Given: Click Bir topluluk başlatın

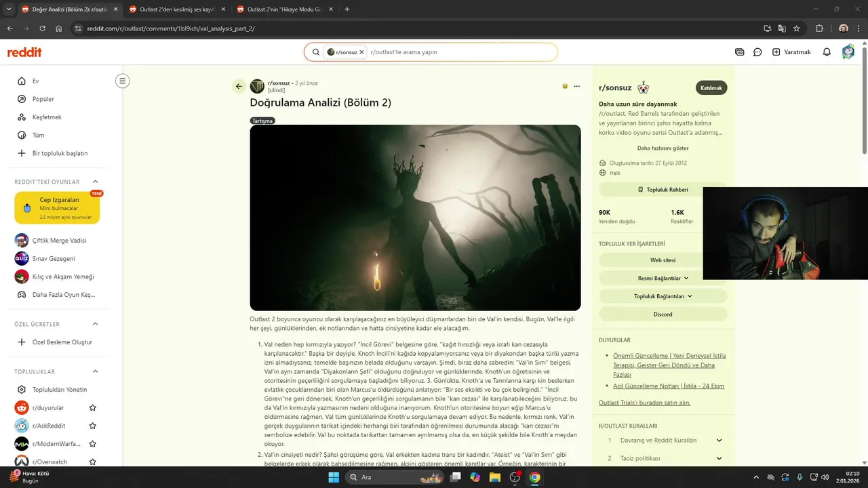Looking at the screenshot, I should 61,153.
